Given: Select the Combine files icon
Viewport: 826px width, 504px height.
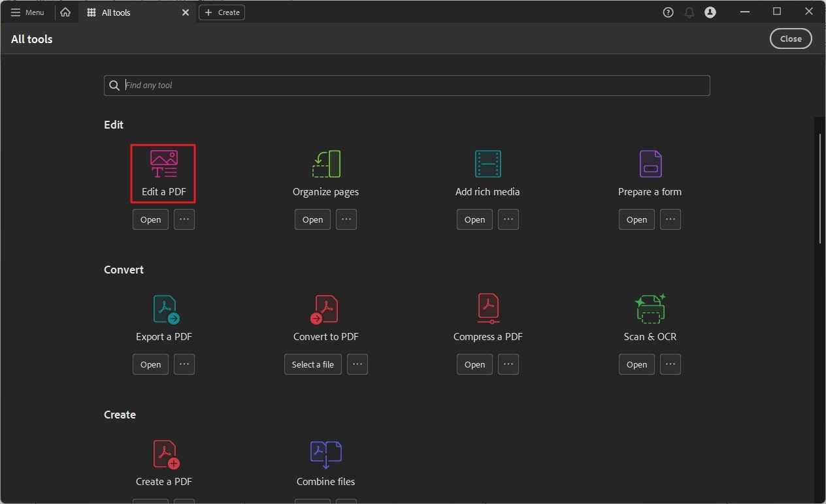Looking at the screenshot, I should [325, 454].
